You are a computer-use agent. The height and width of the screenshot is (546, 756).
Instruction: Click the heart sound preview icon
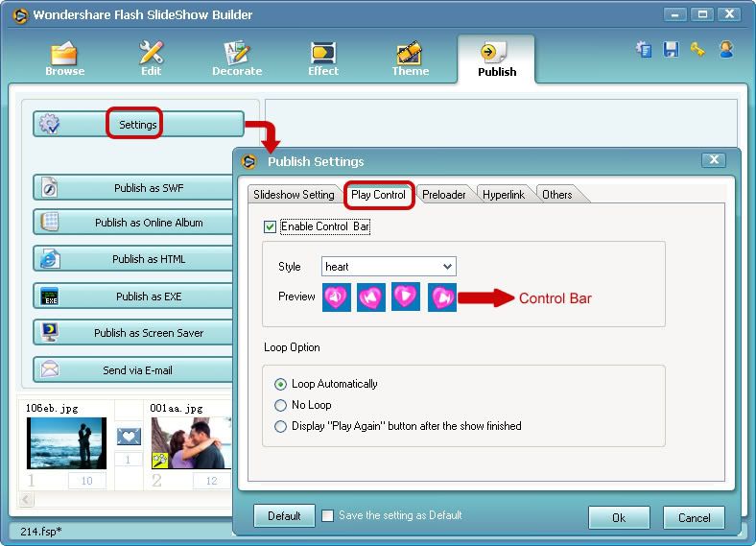click(336, 297)
